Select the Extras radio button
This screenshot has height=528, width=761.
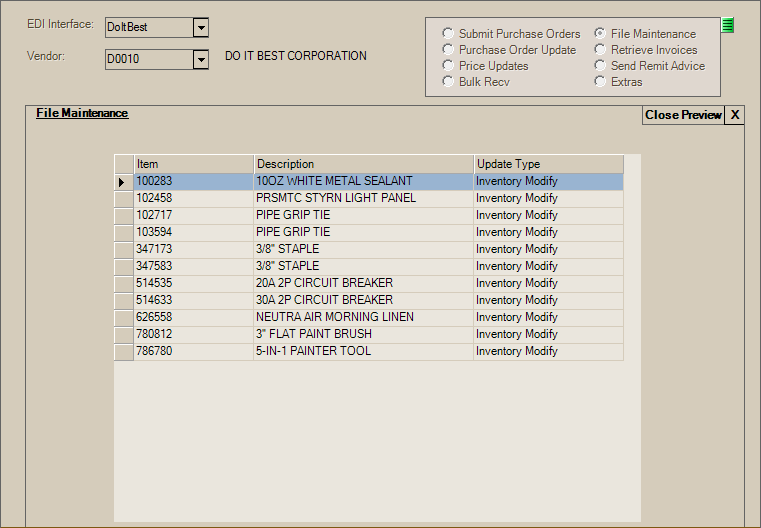[x=618, y=82]
